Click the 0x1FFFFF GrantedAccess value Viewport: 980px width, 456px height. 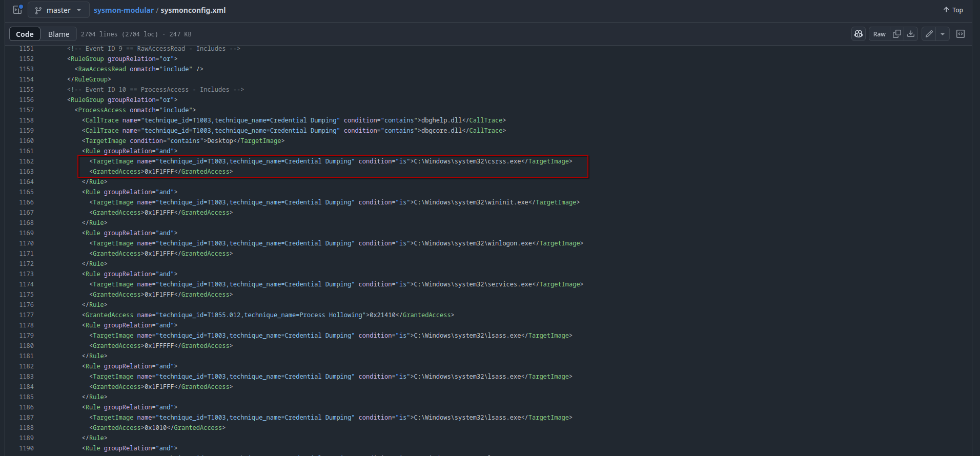tap(159, 346)
